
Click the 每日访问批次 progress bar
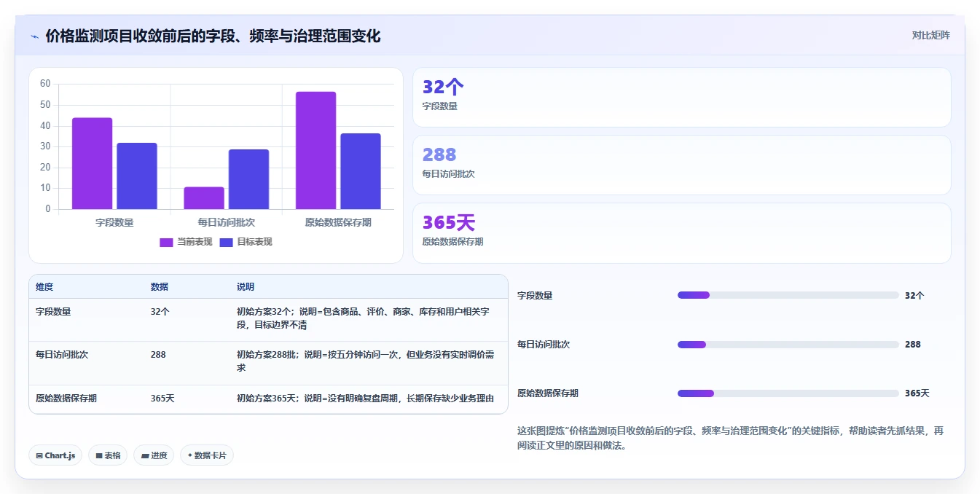788,344
